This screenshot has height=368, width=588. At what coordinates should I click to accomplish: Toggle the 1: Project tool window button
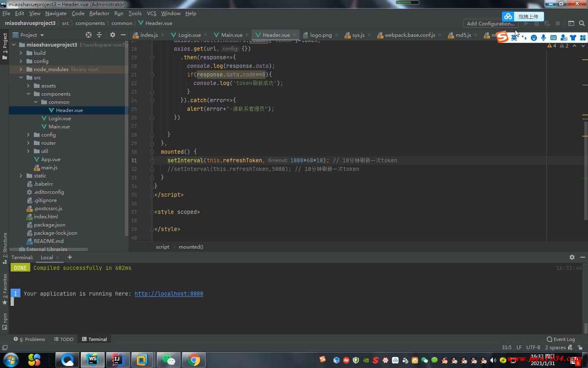[x=5, y=46]
